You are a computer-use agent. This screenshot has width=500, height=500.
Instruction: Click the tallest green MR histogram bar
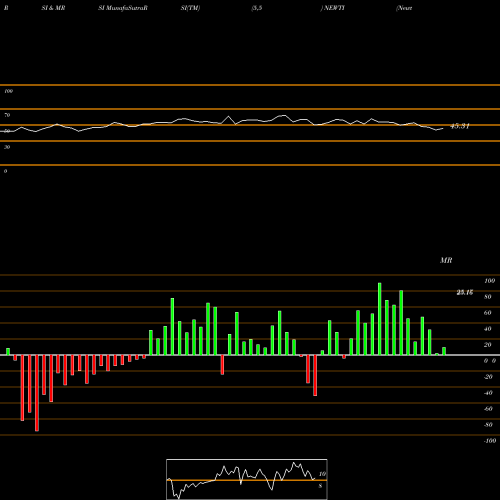(x=380, y=319)
